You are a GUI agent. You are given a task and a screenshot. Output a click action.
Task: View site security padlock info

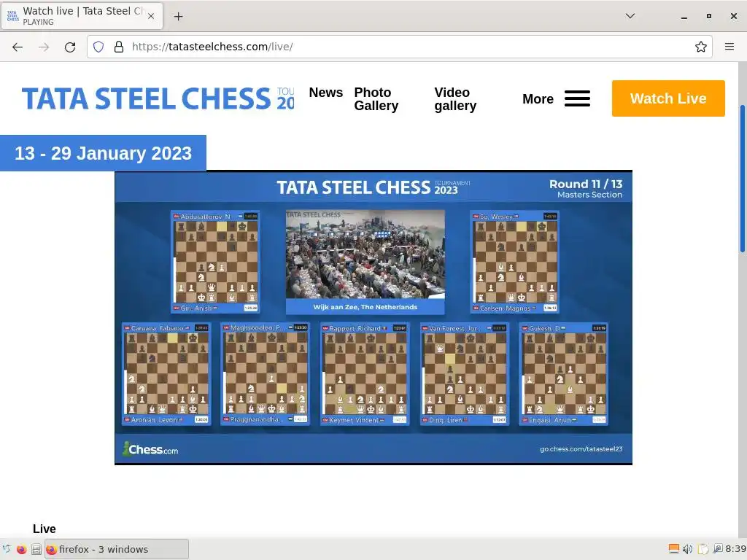click(x=119, y=47)
